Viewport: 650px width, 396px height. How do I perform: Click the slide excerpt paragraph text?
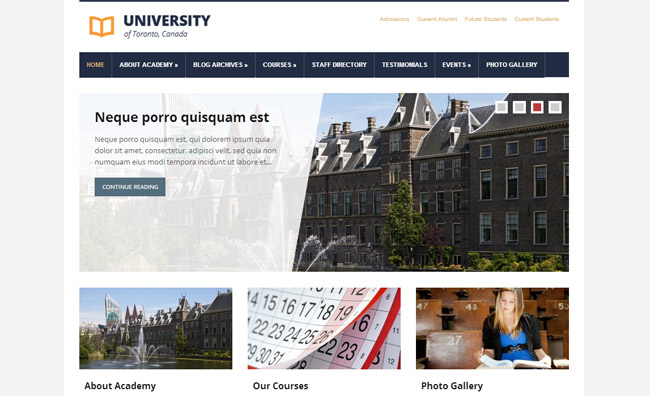click(185, 151)
